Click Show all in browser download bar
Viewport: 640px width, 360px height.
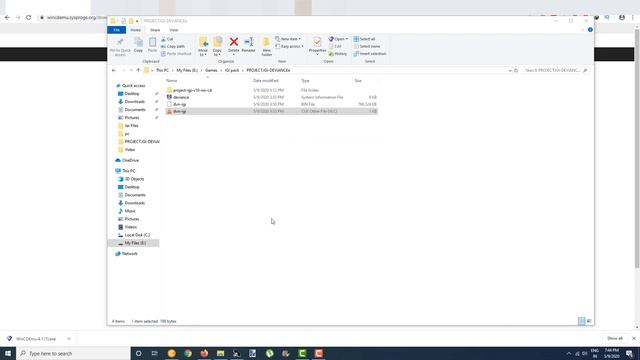click(615, 338)
